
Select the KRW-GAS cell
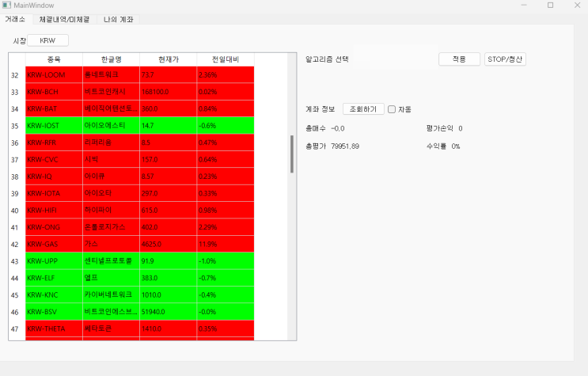click(x=54, y=244)
